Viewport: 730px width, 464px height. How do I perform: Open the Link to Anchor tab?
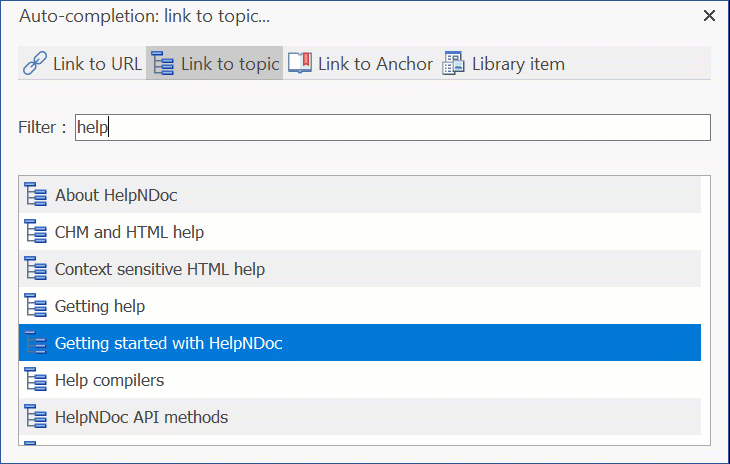[x=360, y=63]
